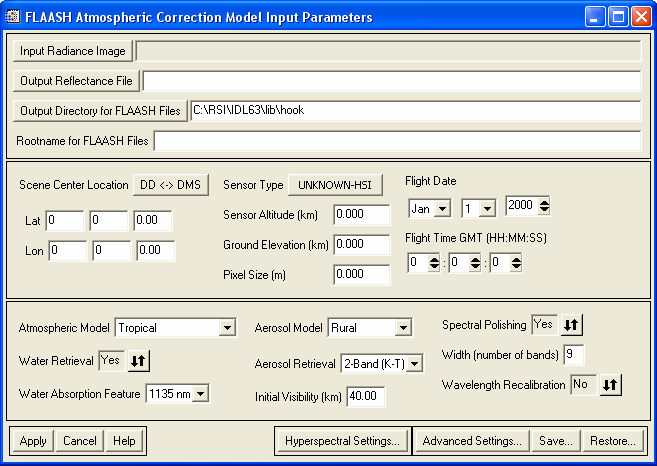Open Advanced Settings dialog
The width and height of the screenshot is (657, 466).
tap(472, 441)
